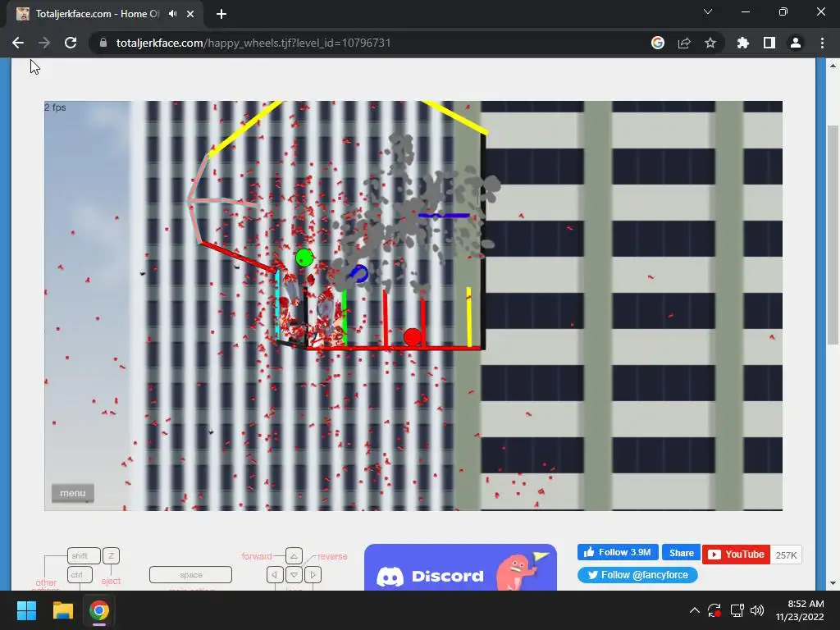Viewport: 840px width, 630px height.
Task: Go forward in browser history
Action: (x=44, y=43)
